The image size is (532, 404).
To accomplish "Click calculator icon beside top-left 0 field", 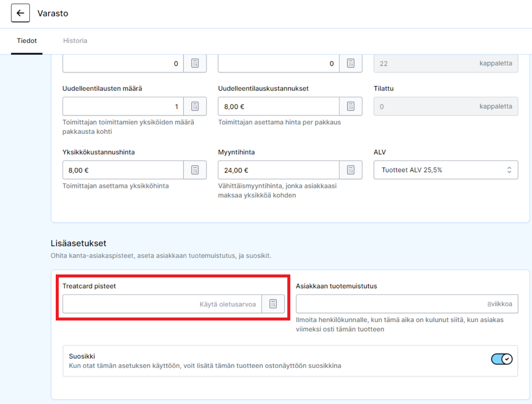I will pyautogui.click(x=195, y=63).
